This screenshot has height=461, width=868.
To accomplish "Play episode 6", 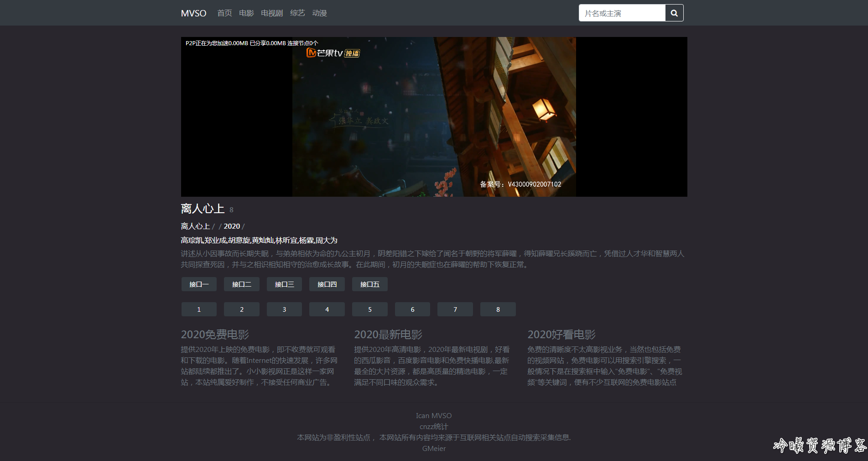I will [412, 309].
